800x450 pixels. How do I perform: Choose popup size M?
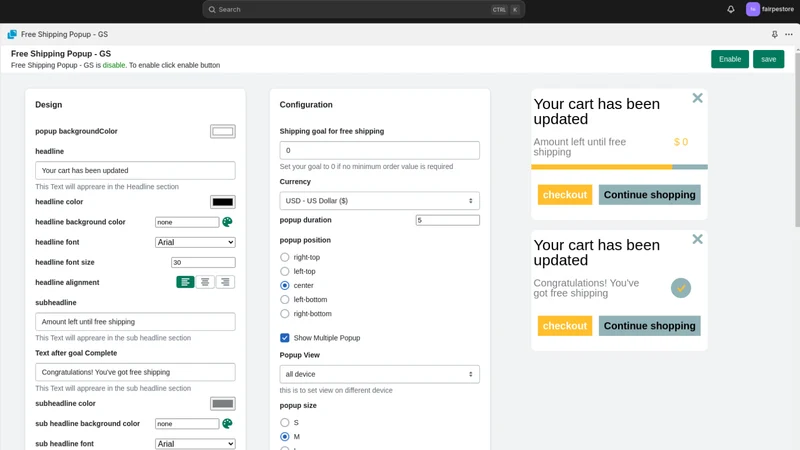coord(285,437)
